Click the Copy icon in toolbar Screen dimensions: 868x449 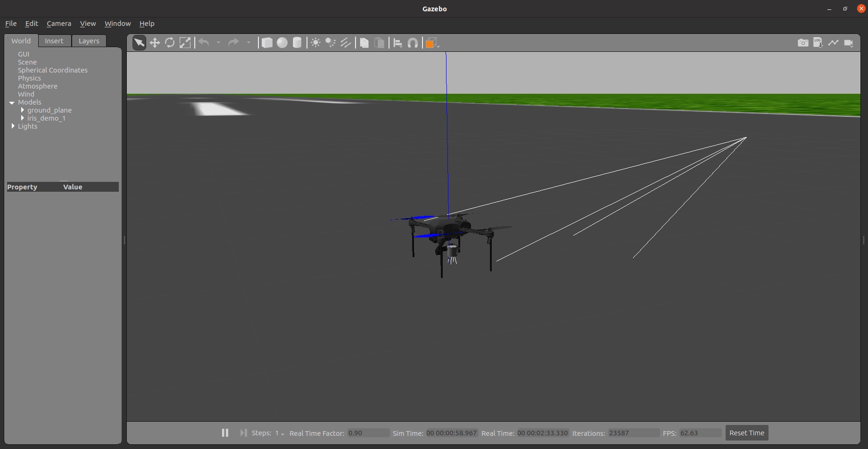tap(364, 43)
